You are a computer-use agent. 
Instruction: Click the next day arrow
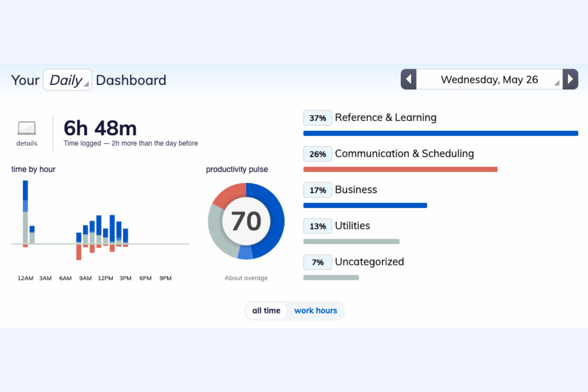(571, 79)
